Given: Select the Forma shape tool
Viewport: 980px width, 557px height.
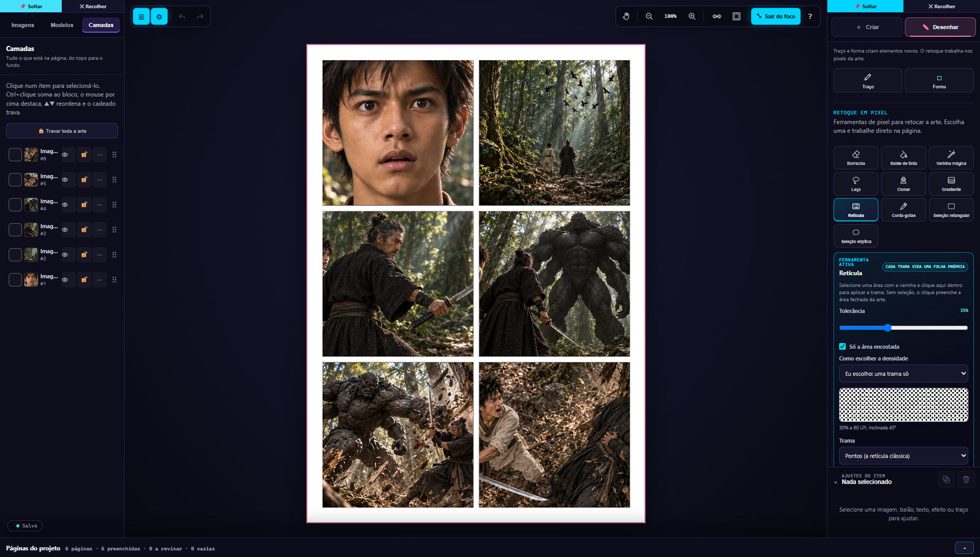Looking at the screenshot, I should pos(939,80).
